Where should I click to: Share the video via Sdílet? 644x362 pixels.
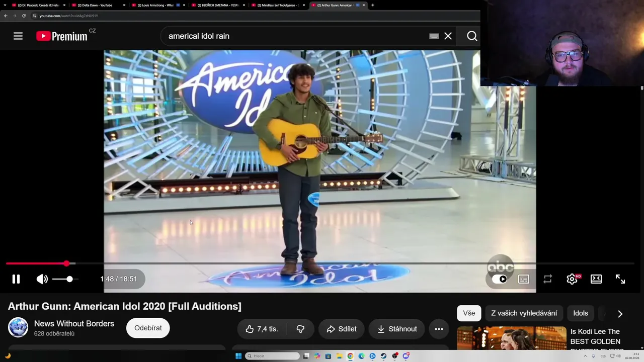pyautogui.click(x=341, y=329)
